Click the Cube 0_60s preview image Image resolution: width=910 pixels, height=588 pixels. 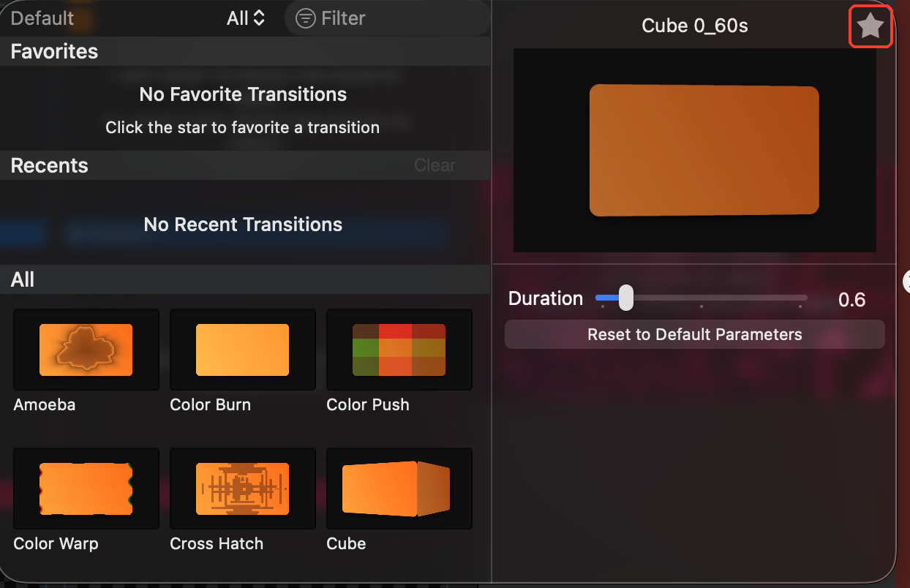695,150
